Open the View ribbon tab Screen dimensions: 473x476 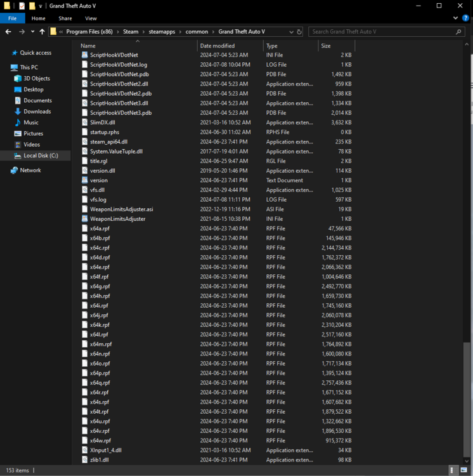pos(91,18)
